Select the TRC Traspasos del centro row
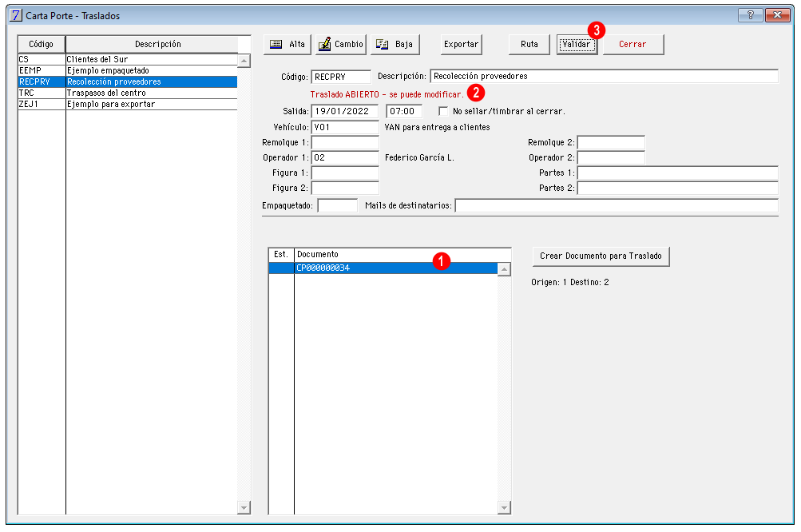This screenshot has height=532, width=801. point(128,93)
